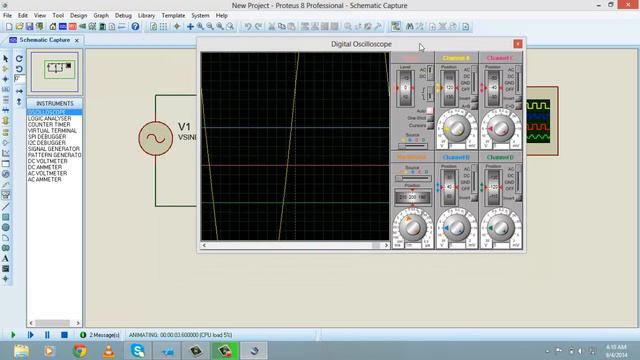Click the schematic overview thumbnail
Image resolution: width=640 pixels, height=360 pixels.
coord(55,71)
